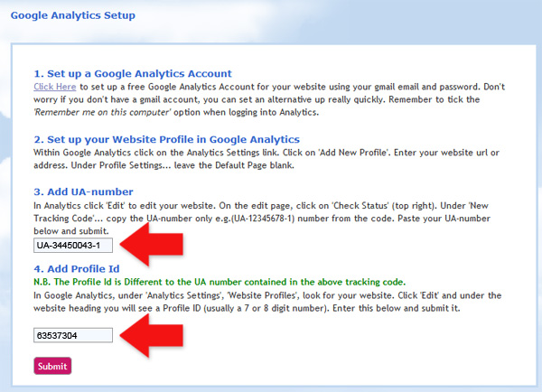Click the red arrow beside the Profile Id field
The width and height of the screenshot is (542, 392).
click(152, 335)
